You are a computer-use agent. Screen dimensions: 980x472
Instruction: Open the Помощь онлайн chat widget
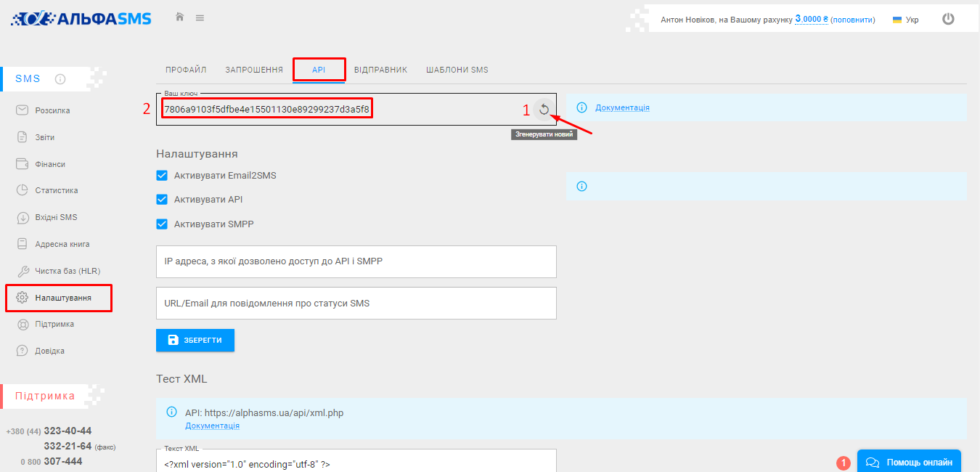[x=909, y=462]
